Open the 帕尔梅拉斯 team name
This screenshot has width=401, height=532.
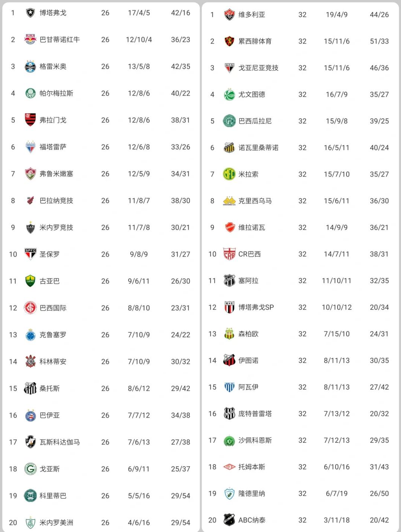[x=56, y=93]
